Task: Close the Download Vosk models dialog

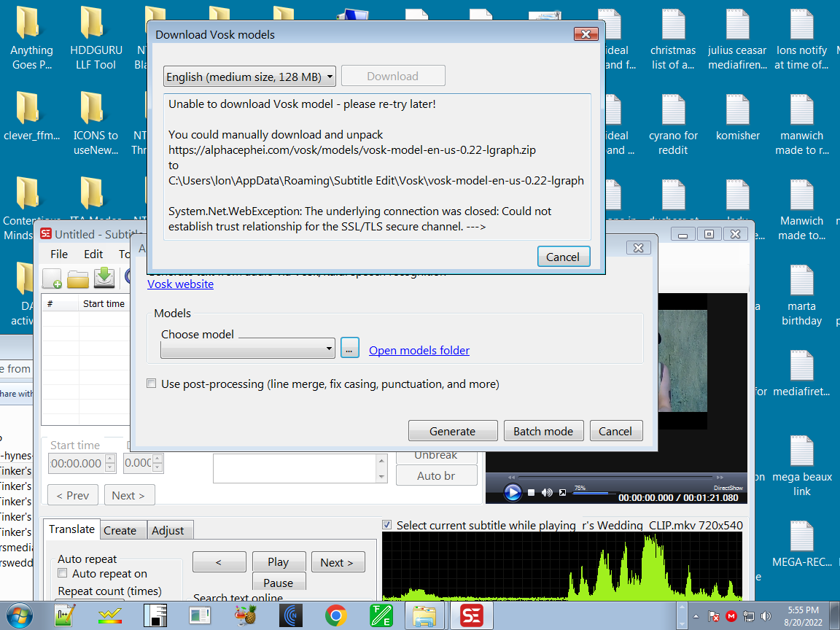Action: click(586, 34)
